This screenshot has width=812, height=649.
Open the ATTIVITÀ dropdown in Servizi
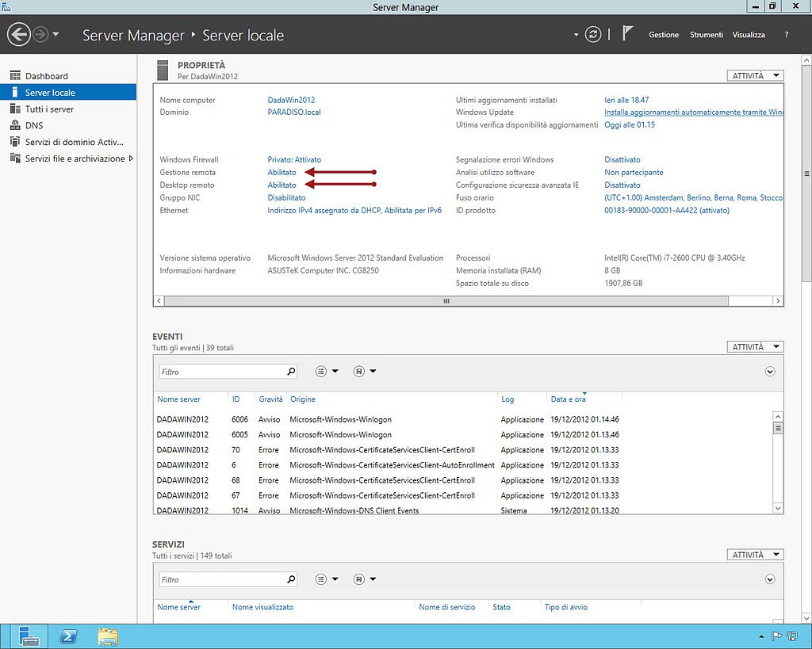point(755,555)
